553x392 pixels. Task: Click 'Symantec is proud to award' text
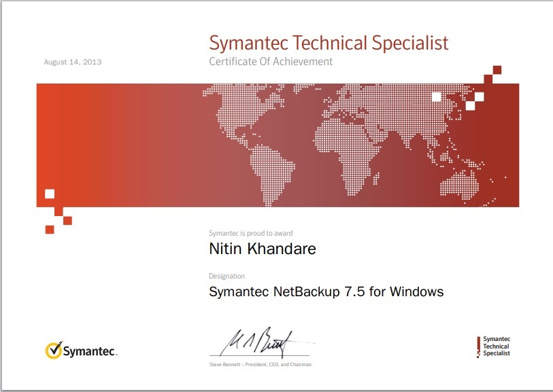pyautogui.click(x=251, y=233)
